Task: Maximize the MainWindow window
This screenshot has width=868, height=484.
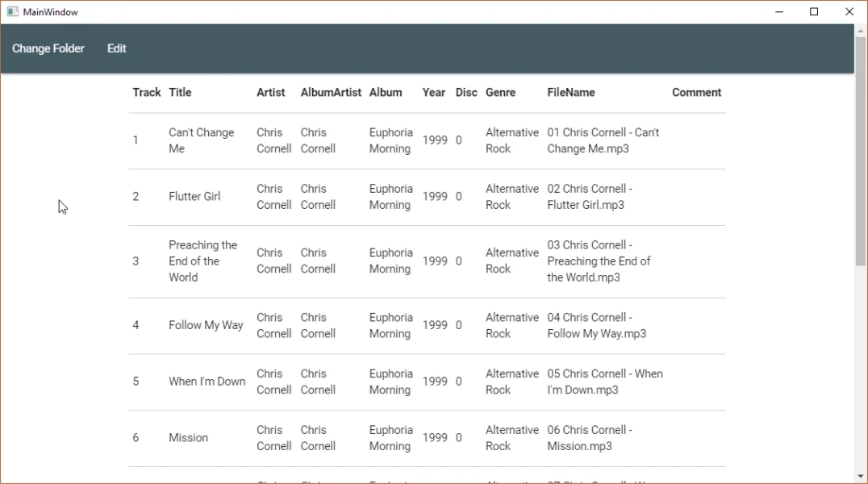Action: pyautogui.click(x=814, y=12)
